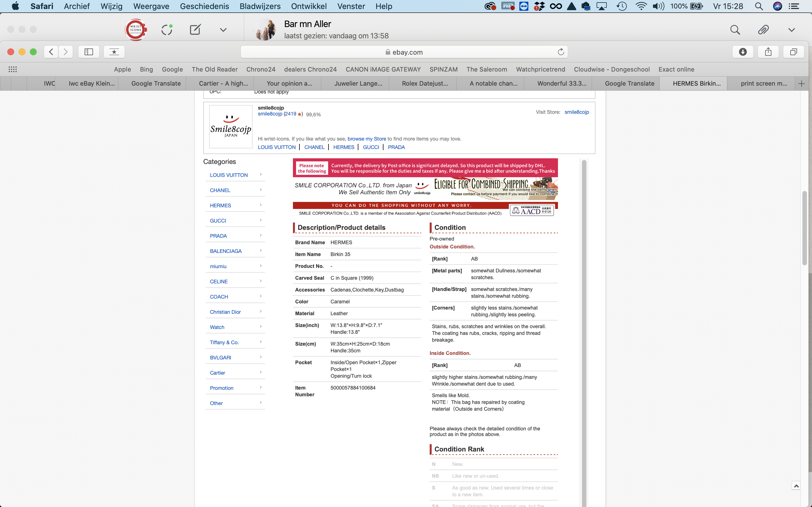Switch to the Google Translate tab
This screenshot has height=507, width=812.
pyautogui.click(x=156, y=83)
